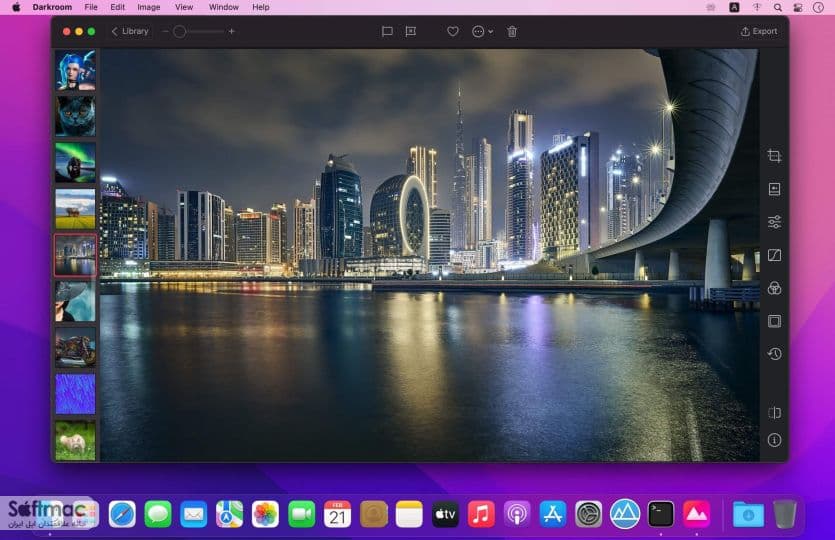The image size is (835, 540).
Task: Select the cat portrait thumbnail
Action: tap(75, 116)
